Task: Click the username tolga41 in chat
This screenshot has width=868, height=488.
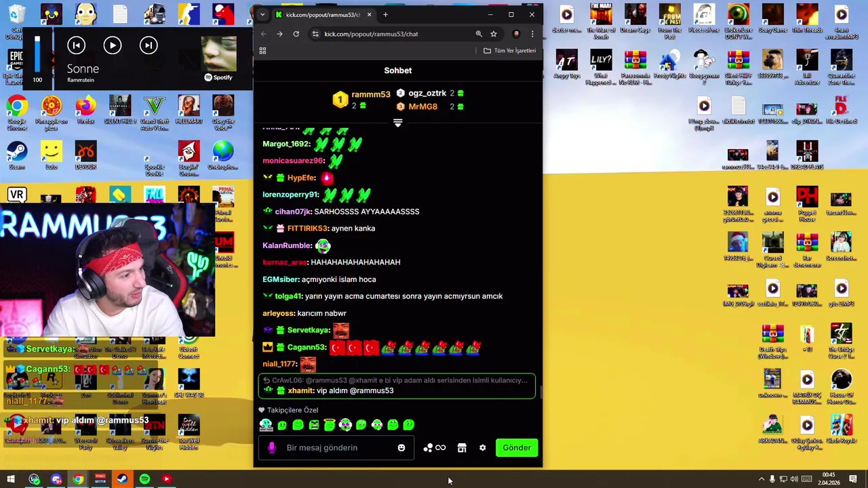Action: tap(288, 296)
